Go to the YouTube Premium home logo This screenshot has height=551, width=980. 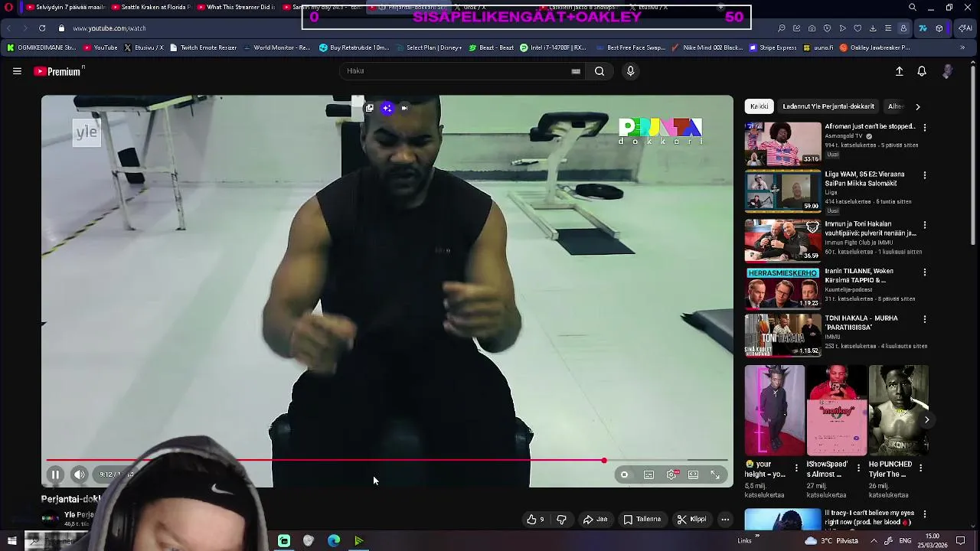click(59, 71)
